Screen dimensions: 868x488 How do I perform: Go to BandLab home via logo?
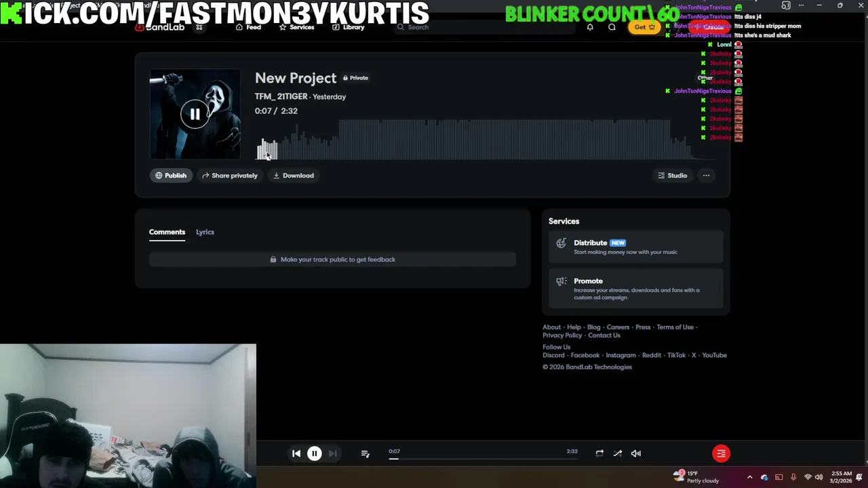[160, 27]
